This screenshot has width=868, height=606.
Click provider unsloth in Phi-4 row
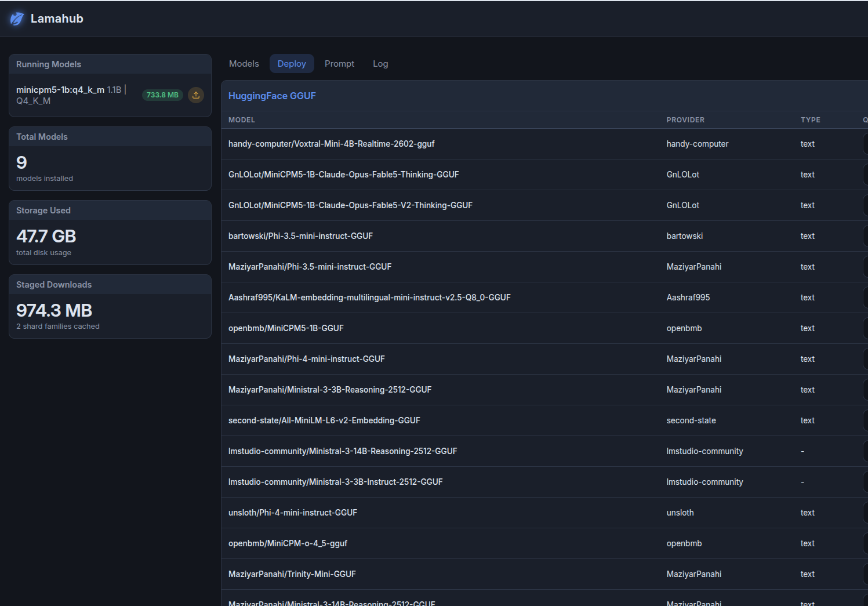tap(680, 513)
